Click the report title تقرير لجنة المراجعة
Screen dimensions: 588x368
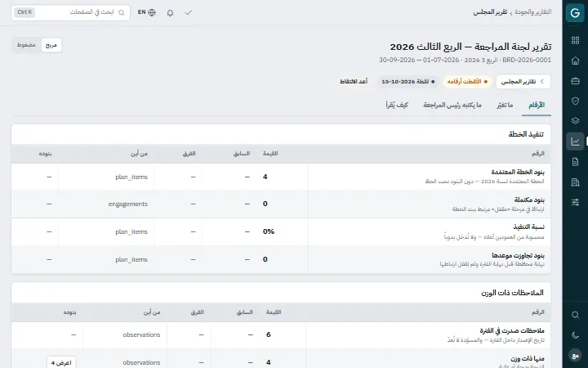tap(470, 47)
